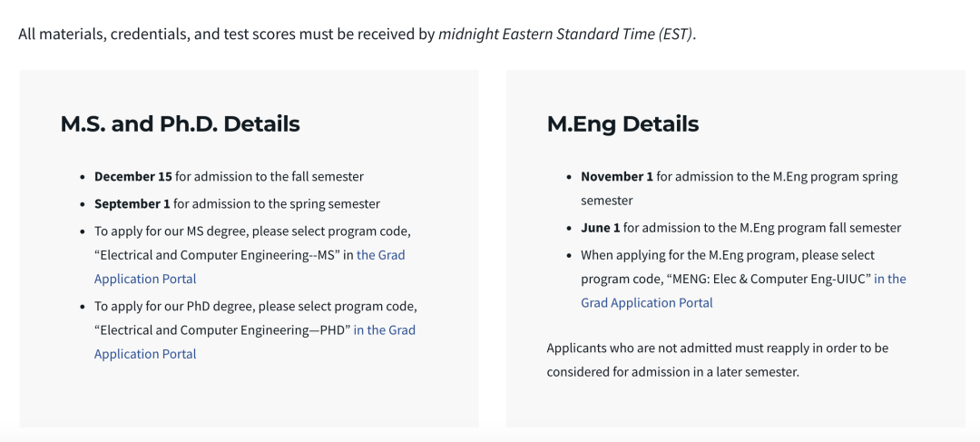
Task: Click "for admission to the spring semester" text
Action: tap(277, 203)
